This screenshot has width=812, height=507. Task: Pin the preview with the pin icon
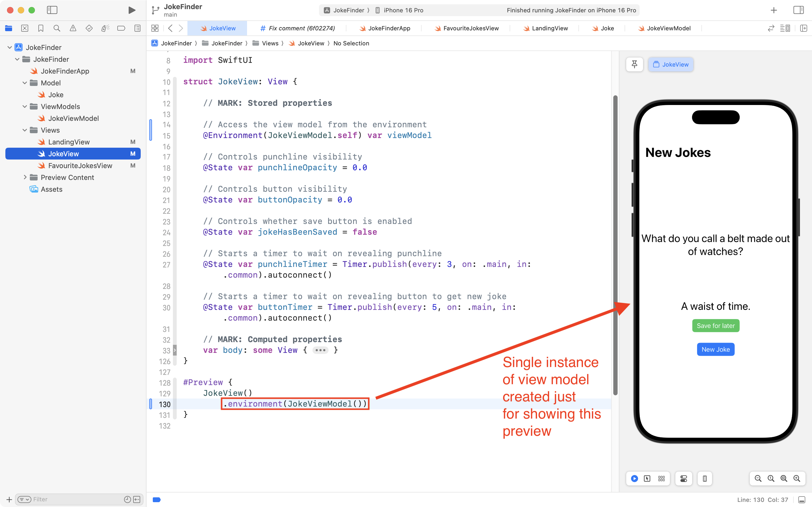634,64
